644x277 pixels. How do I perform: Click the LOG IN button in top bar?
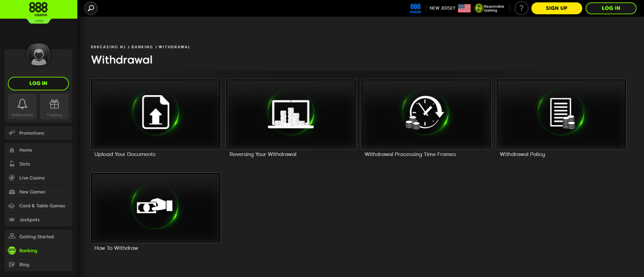(611, 8)
